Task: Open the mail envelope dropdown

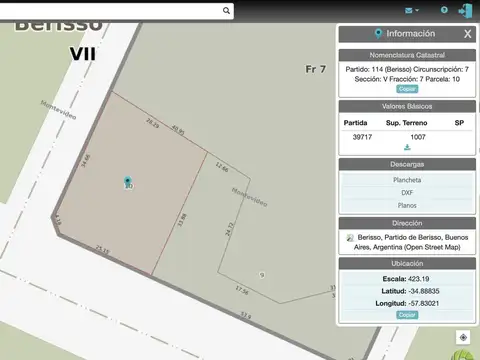Action: [412, 10]
